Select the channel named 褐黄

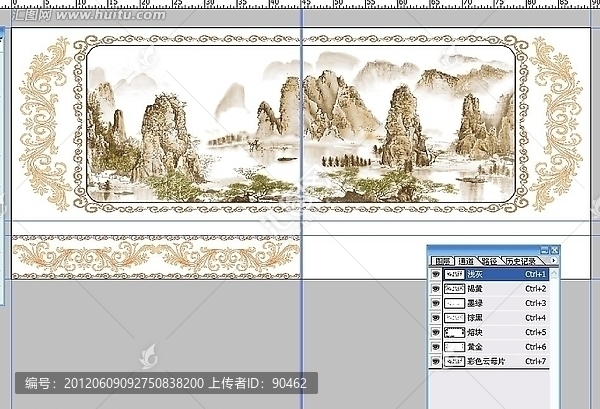tap(496, 289)
